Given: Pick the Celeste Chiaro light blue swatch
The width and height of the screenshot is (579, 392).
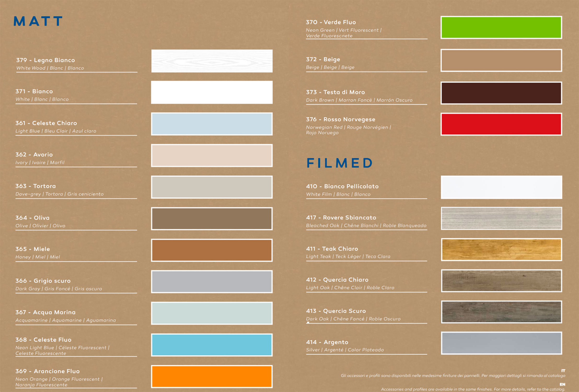Looking at the screenshot, I should coord(212,124).
